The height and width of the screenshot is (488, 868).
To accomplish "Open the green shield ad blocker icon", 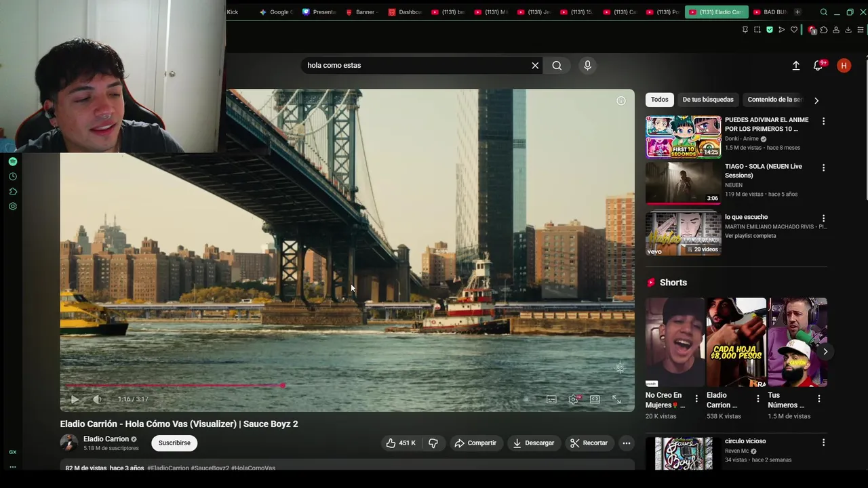I will pos(770,30).
